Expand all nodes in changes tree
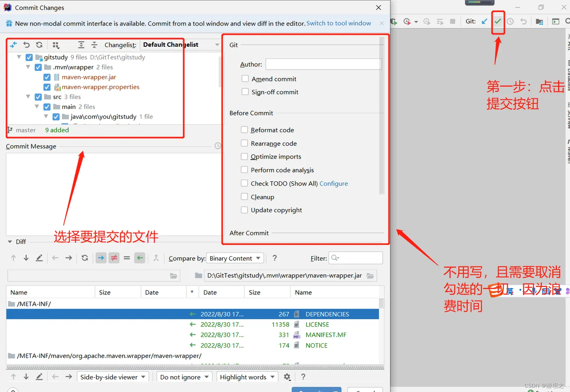Viewport: 570px width, 392px height. point(81,45)
